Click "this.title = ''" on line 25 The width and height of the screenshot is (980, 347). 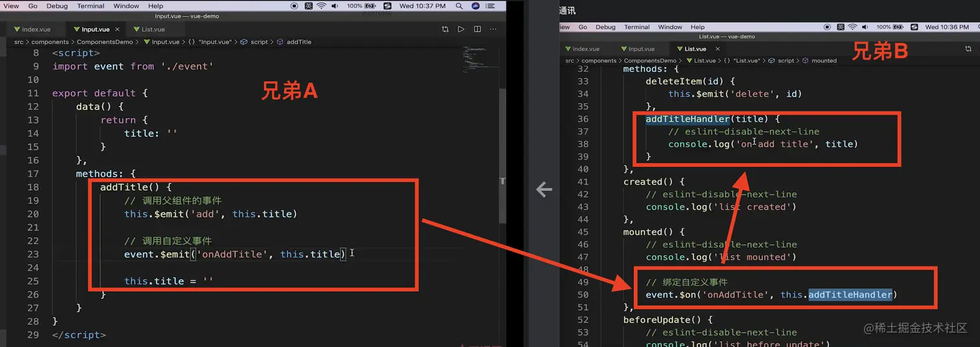point(169,282)
